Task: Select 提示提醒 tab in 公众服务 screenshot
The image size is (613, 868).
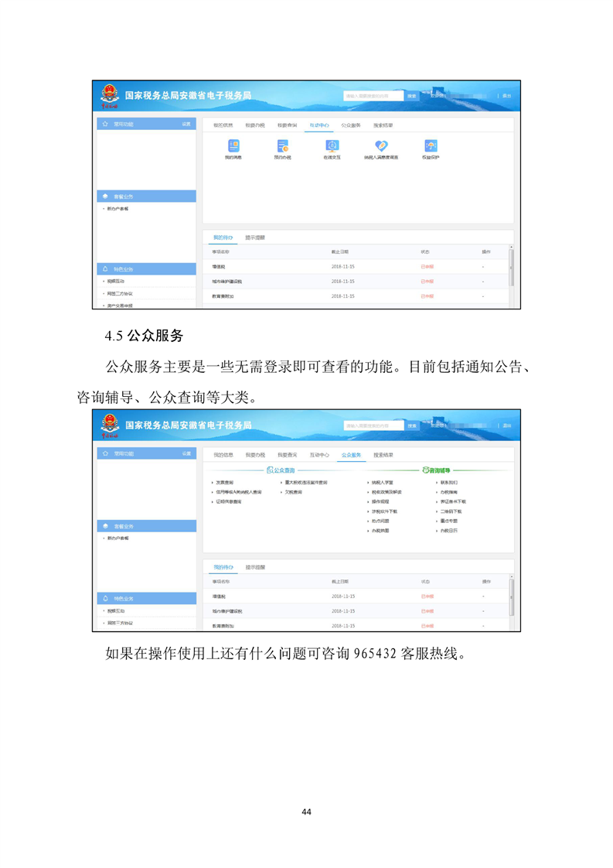Action: point(255,567)
